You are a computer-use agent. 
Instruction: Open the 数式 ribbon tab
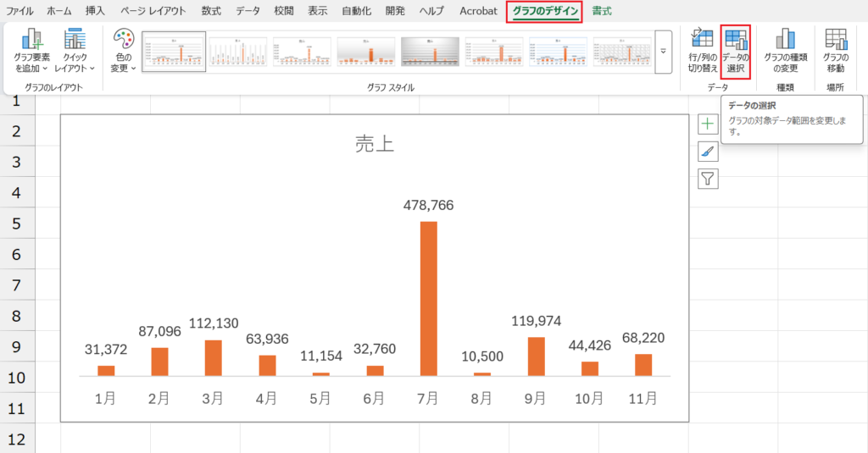coord(211,11)
